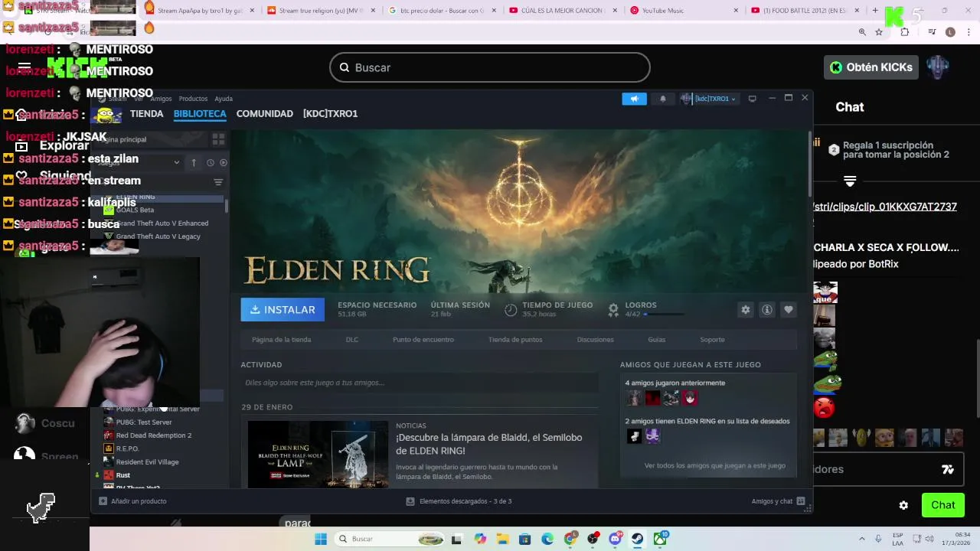Click Kick search field Buscar

click(x=490, y=67)
